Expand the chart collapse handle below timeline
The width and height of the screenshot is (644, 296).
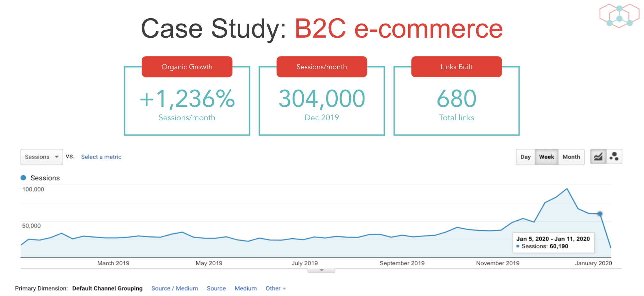[321, 270]
